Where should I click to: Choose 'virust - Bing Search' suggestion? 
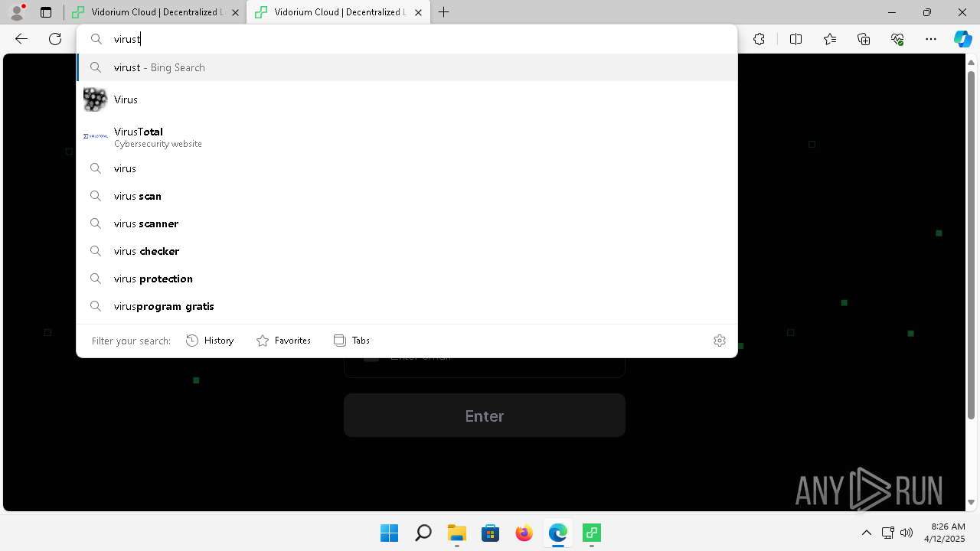click(x=407, y=67)
